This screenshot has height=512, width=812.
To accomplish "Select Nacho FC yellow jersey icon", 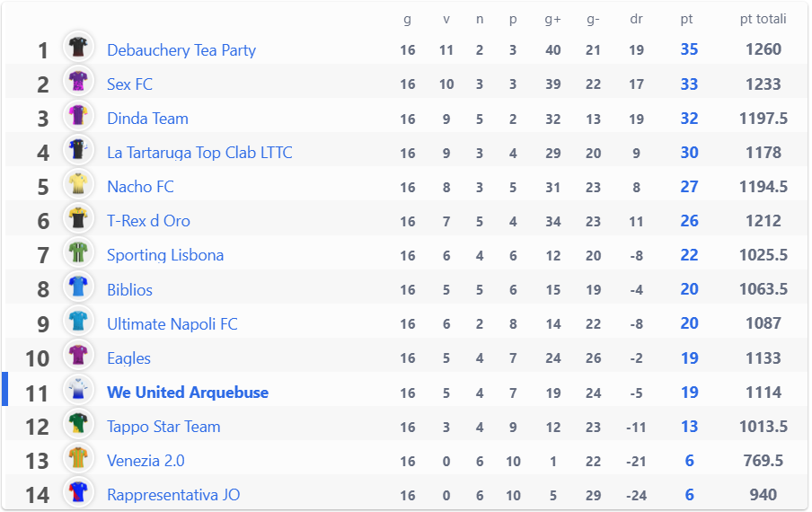I will [x=78, y=184].
